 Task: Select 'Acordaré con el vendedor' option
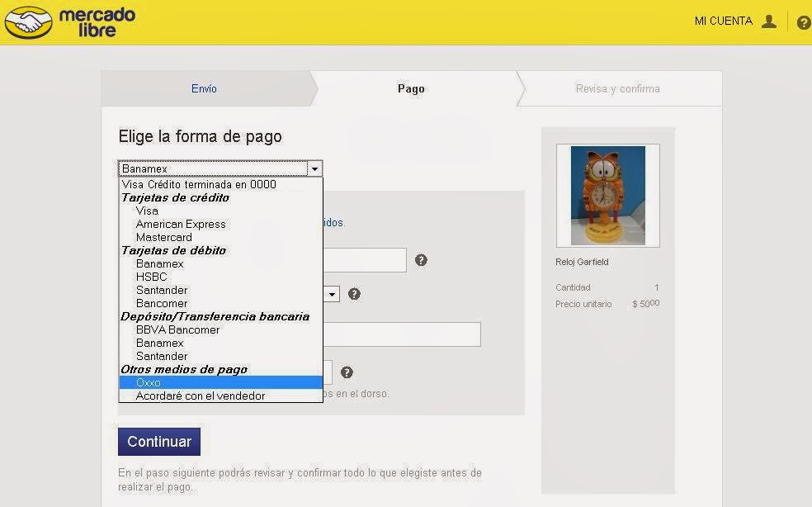click(201, 396)
